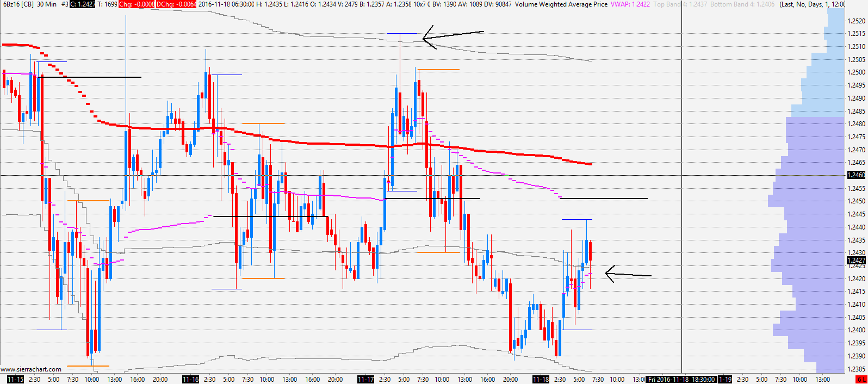Click the 20:00 time label after 11-17
868x384 pixels.
click(x=511, y=380)
